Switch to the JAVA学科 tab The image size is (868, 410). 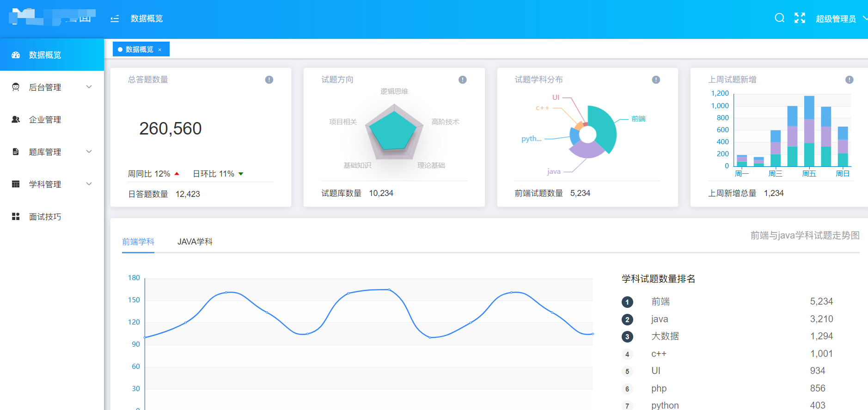pos(195,242)
